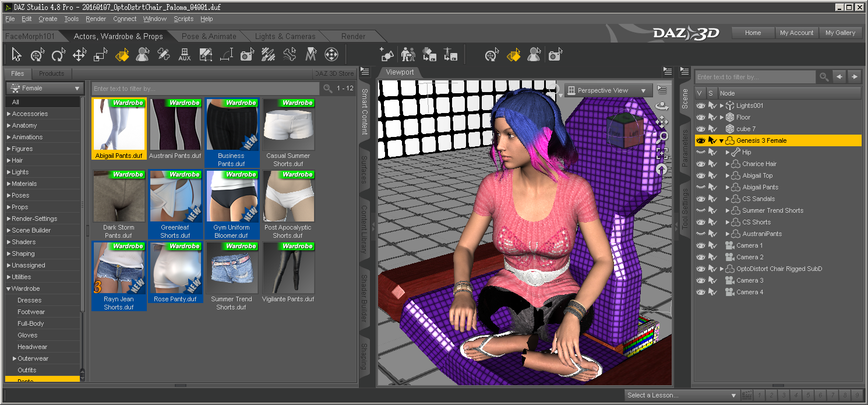Select the Spot Render camera tool in left toolbar
Image resolution: width=868 pixels, height=405 pixels.
pyautogui.click(x=247, y=55)
